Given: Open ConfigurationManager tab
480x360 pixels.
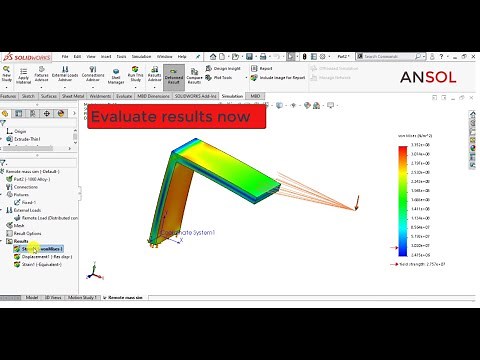Looking at the screenshot, I should 33,114.
